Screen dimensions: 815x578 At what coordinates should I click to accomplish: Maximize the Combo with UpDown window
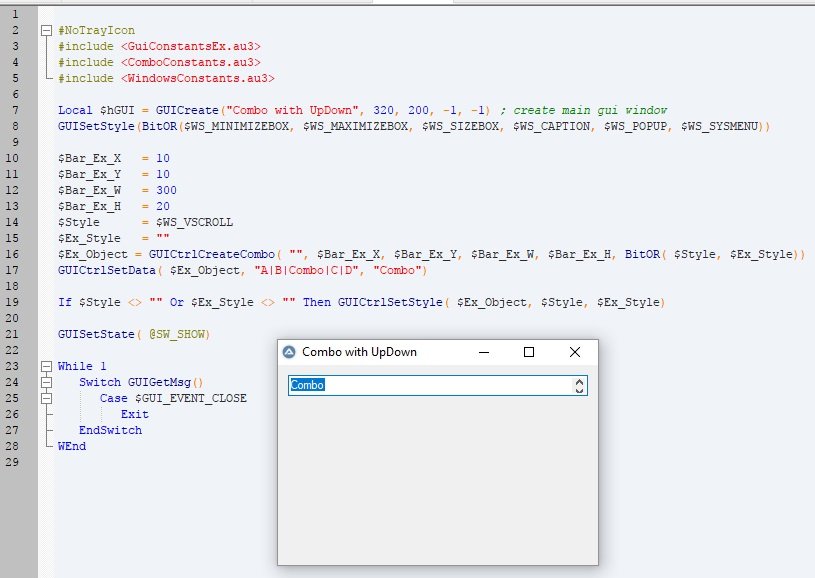pyautogui.click(x=529, y=352)
